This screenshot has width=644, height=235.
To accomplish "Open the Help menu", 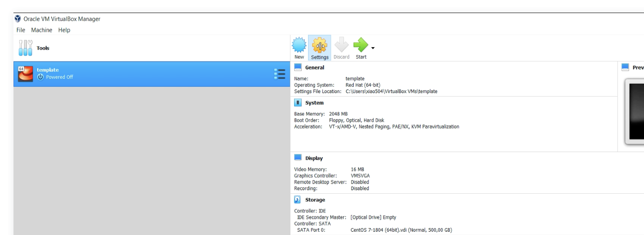I will coord(64,30).
